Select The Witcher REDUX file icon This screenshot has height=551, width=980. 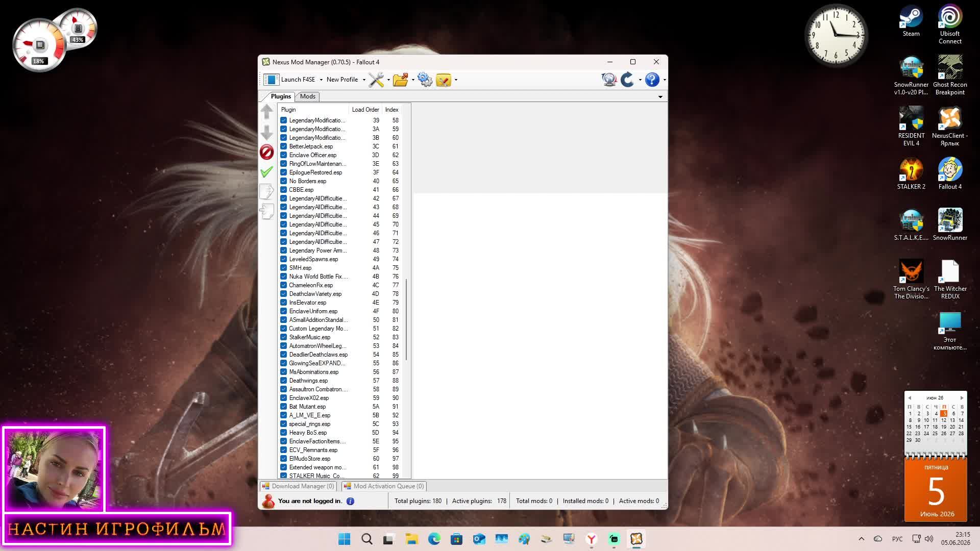point(950,280)
